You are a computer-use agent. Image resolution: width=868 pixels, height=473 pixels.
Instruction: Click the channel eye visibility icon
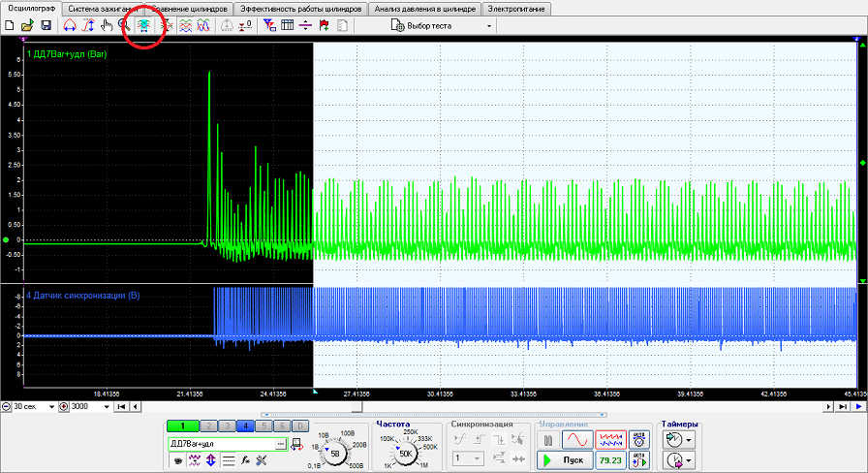click(x=178, y=460)
